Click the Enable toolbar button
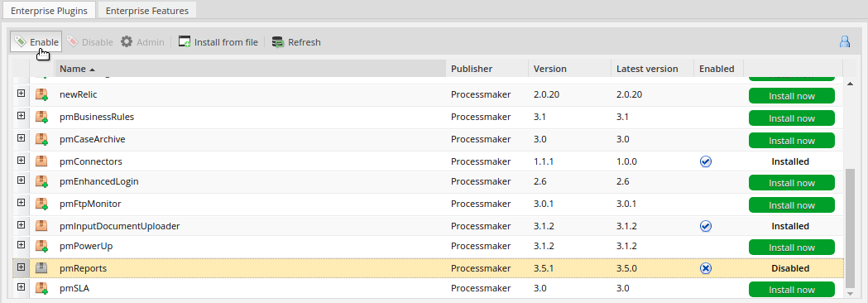 tap(36, 42)
